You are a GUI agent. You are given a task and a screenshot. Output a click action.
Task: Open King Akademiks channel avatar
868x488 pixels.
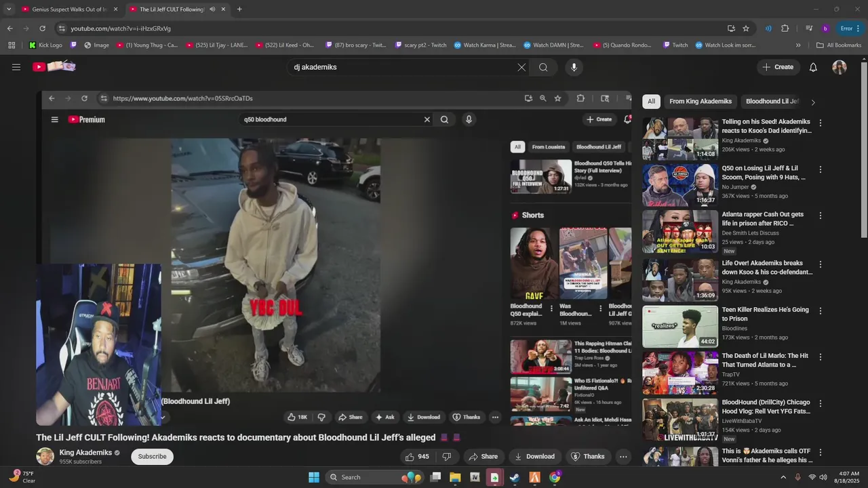(x=45, y=456)
